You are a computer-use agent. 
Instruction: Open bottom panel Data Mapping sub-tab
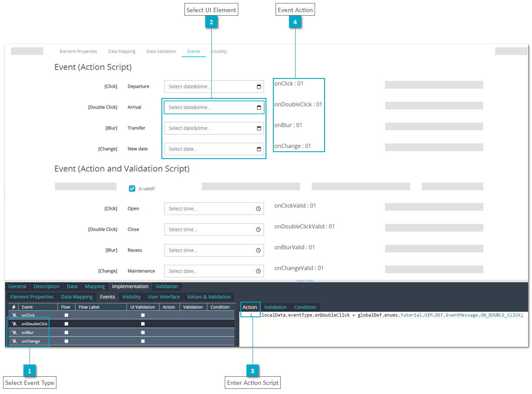tap(77, 297)
